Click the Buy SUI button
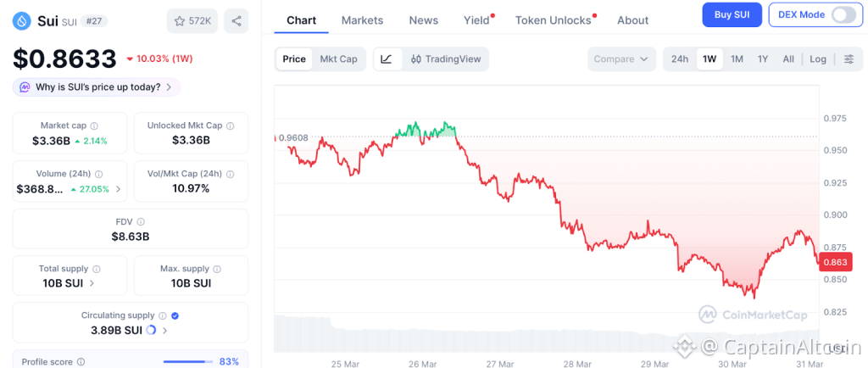Screen dimensions: 868x368 click(732, 14)
